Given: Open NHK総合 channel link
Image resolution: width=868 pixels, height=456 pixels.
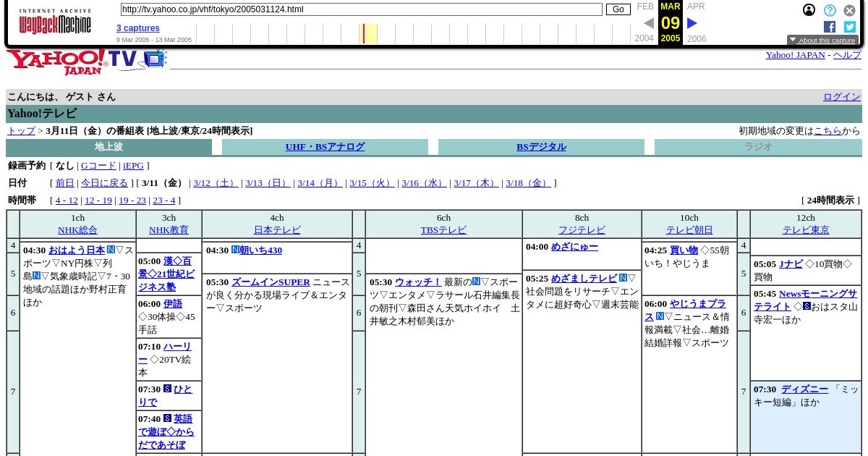Looking at the screenshot, I should [77, 230].
